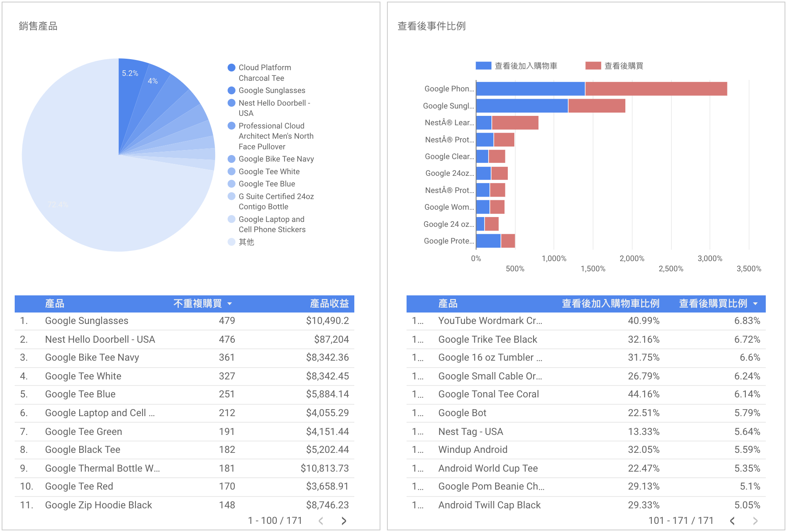
Task: Select Google Thermal Bottle W... row
Action: [185, 468]
